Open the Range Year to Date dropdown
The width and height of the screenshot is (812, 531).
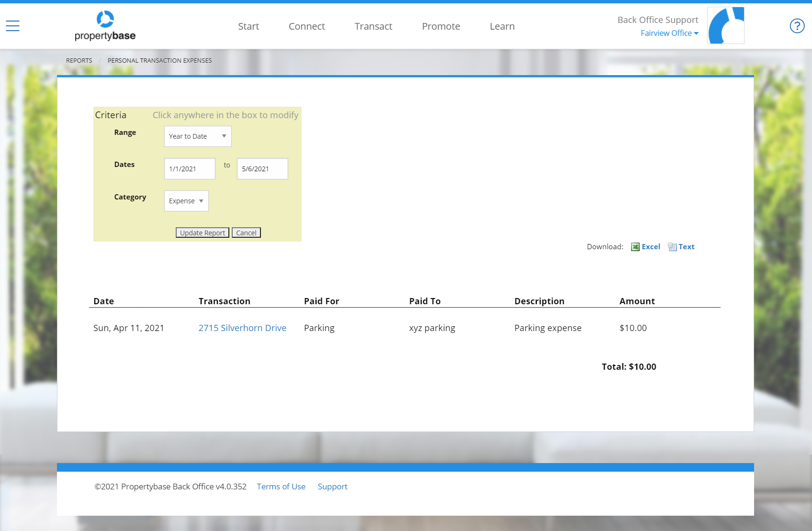pyautogui.click(x=198, y=136)
